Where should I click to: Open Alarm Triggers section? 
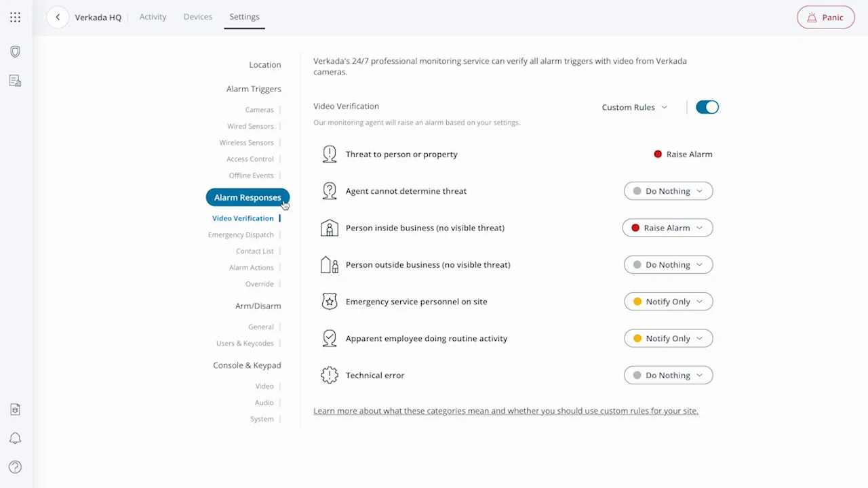point(254,89)
